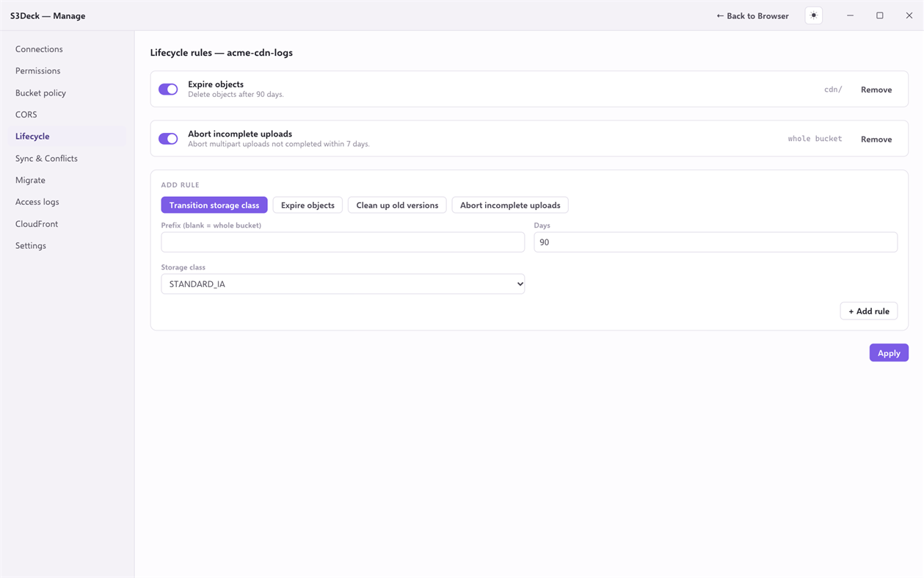Remove the Abort incomplete uploads rule

pyautogui.click(x=876, y=139)
